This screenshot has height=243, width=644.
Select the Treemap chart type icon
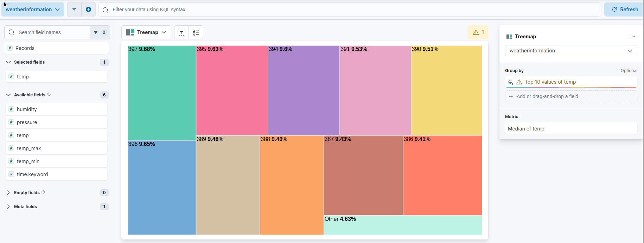(x=130, y=32)
